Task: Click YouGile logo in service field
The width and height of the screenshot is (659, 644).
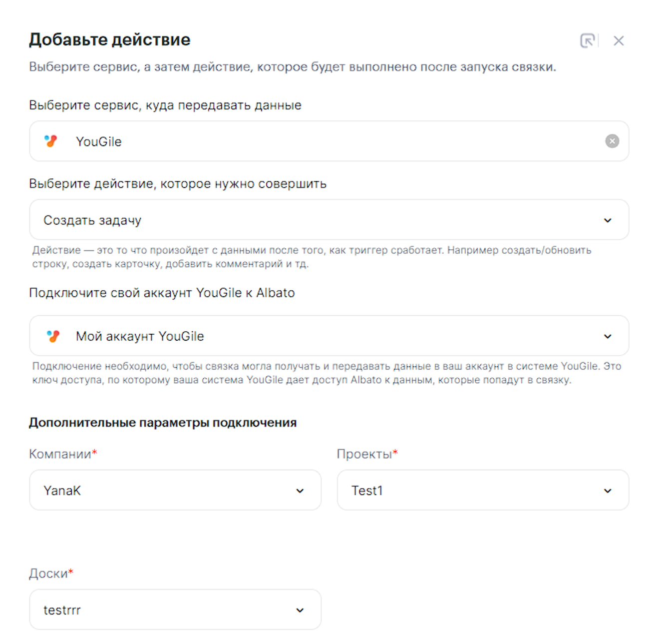Action: pyautogui.click(x=51, y=141)
